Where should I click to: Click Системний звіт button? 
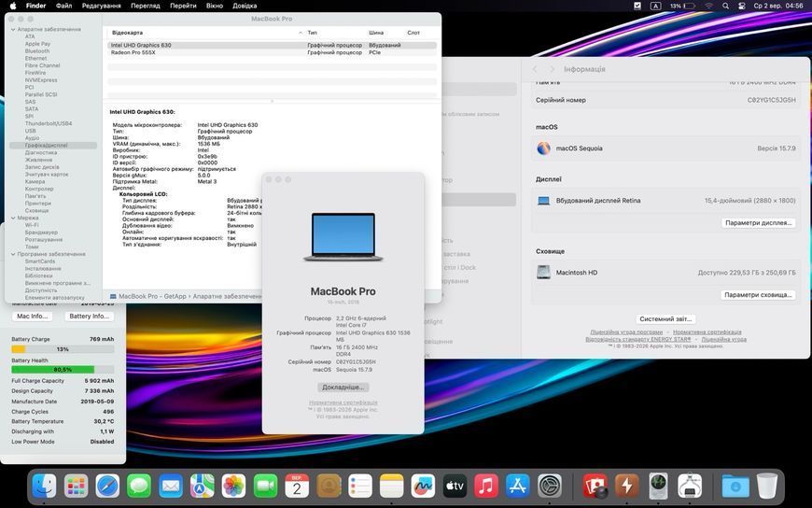[665, 318]
